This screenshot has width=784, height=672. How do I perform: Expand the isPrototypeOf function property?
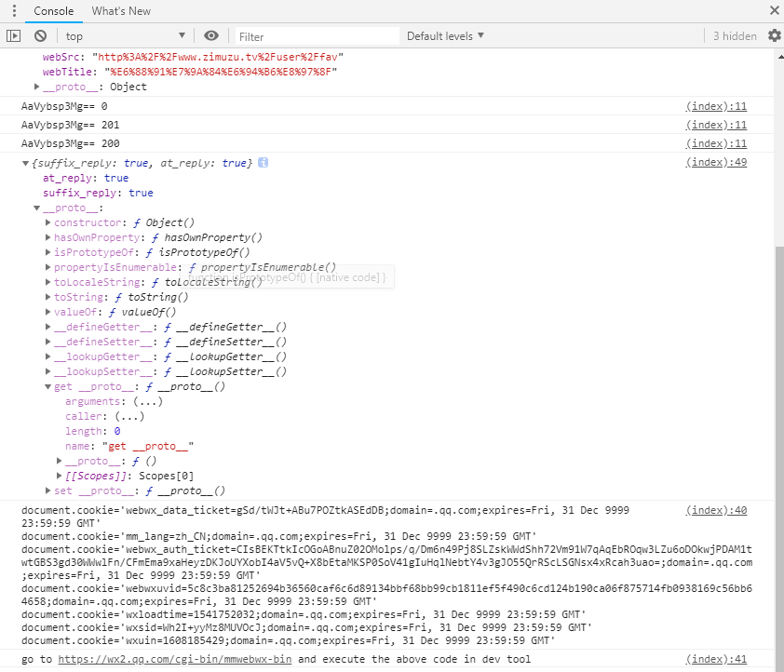click(48, 252)
